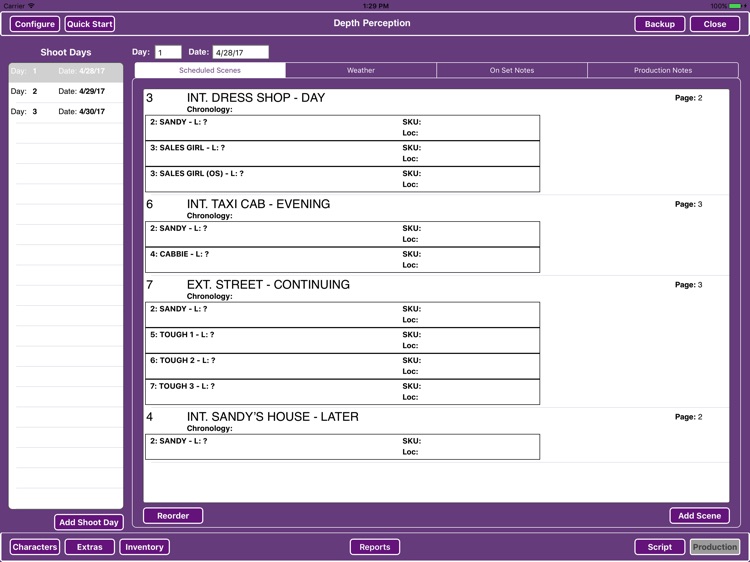This screenshot has width=750, height=562.
Task: Add a new shoot day
Action: [88, 522]
